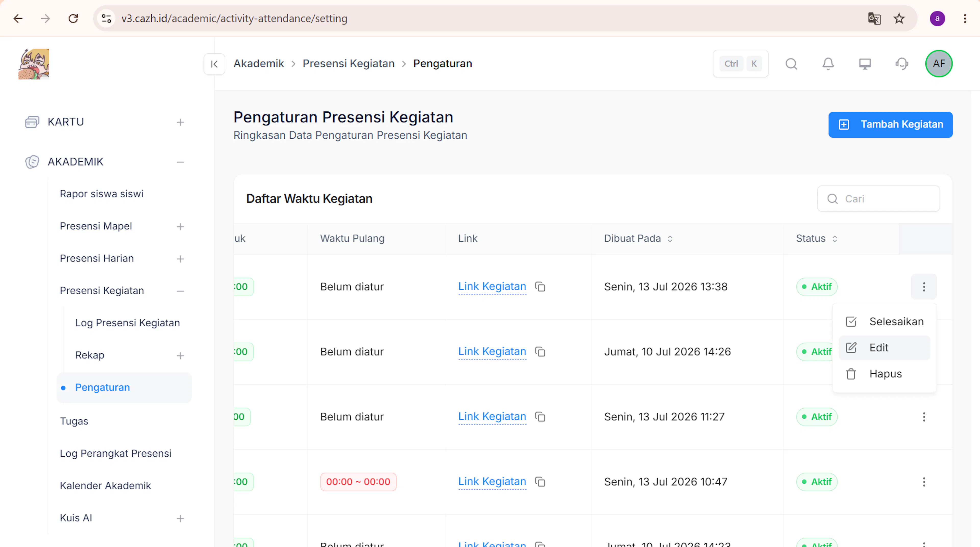The height and width of the screenshot is (547, 980).
Task: Click date Senin, 13 Jul 2026 10:47
Action: coord(666,482)
